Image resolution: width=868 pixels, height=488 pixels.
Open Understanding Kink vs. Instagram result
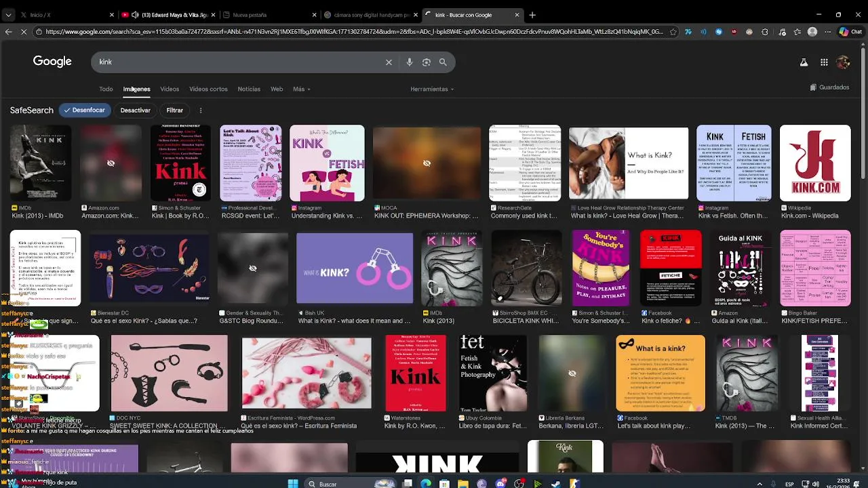pyautogui.click(x=327, y=216)
